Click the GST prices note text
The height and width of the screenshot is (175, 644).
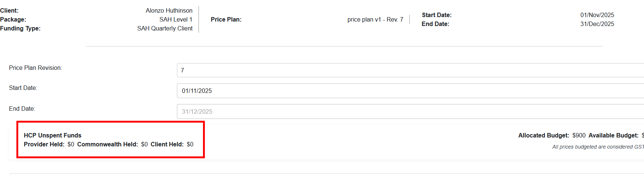click(x=597, y=147)
